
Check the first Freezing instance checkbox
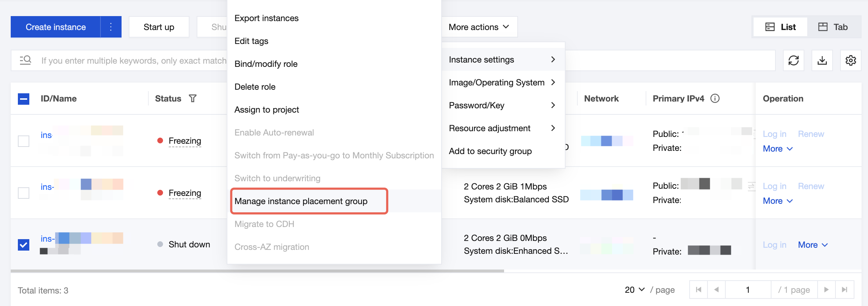[x=24, y=141]
